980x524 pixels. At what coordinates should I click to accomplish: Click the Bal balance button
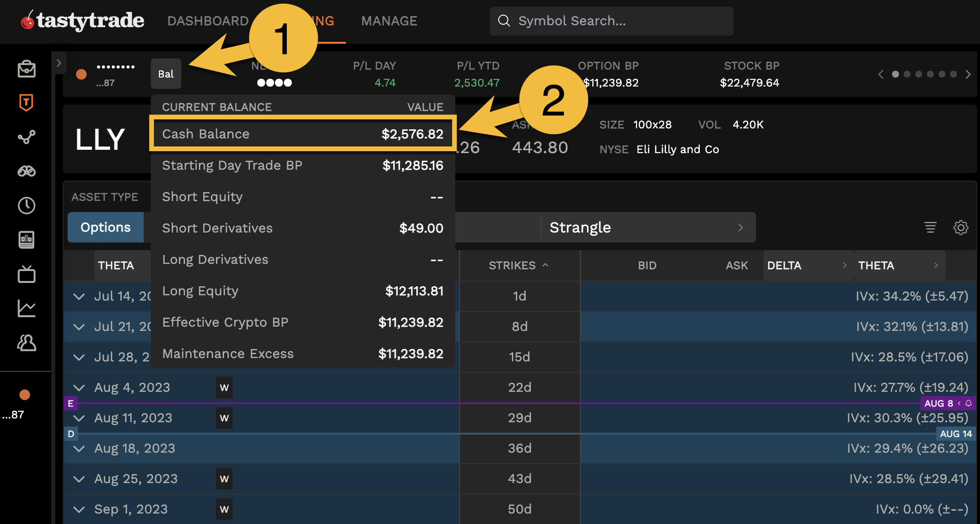tap(166, 74)
